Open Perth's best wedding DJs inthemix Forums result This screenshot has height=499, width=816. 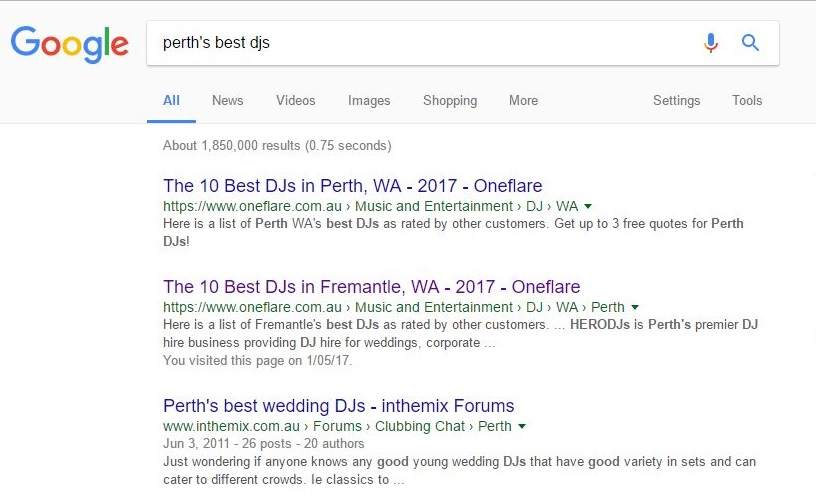(x=339, y=406)
